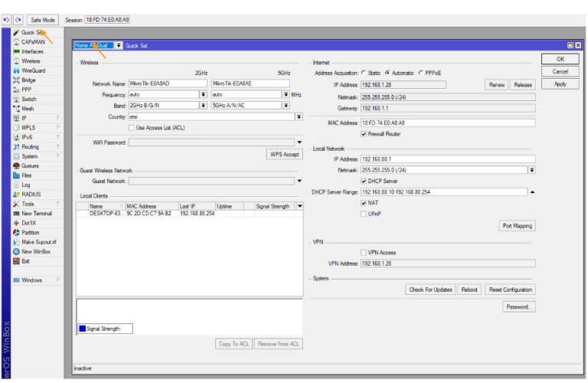588x383 pixels.
Task: Open the Country dropdown
Action: click(x=299, y=116)
